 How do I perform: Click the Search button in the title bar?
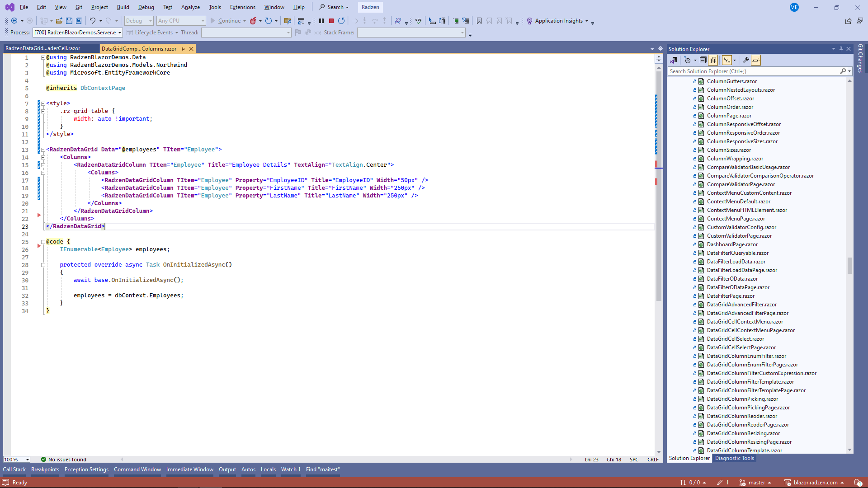334,7
